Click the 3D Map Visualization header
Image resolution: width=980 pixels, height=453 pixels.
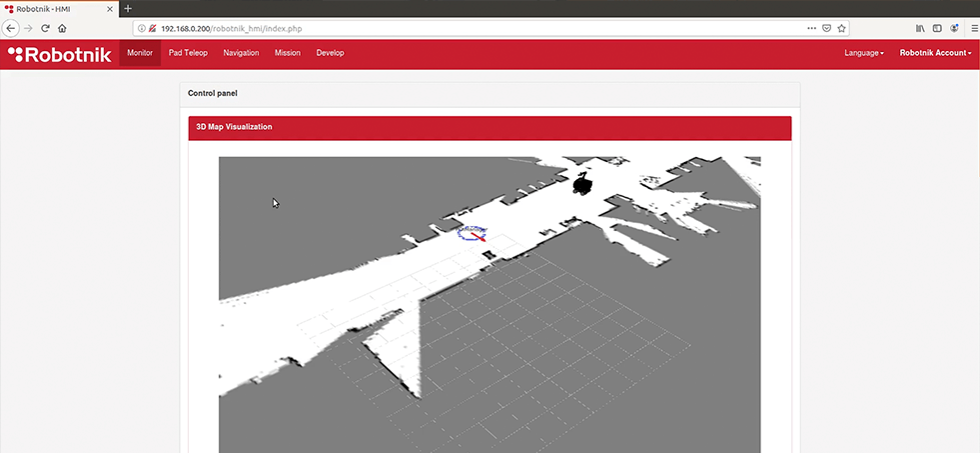click(490, 127)
